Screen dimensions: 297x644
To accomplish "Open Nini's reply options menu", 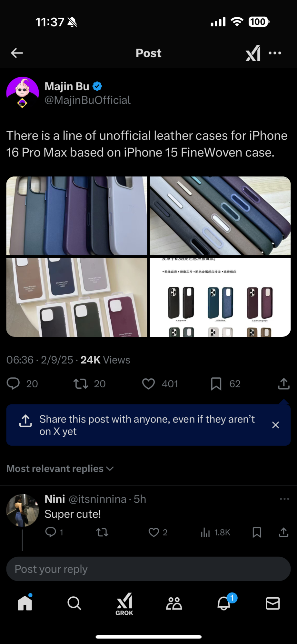I will click(x=284, y=499).
